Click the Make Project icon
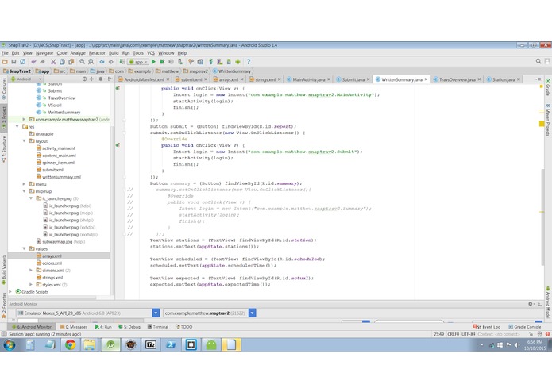552x392 pixels. 122,62
